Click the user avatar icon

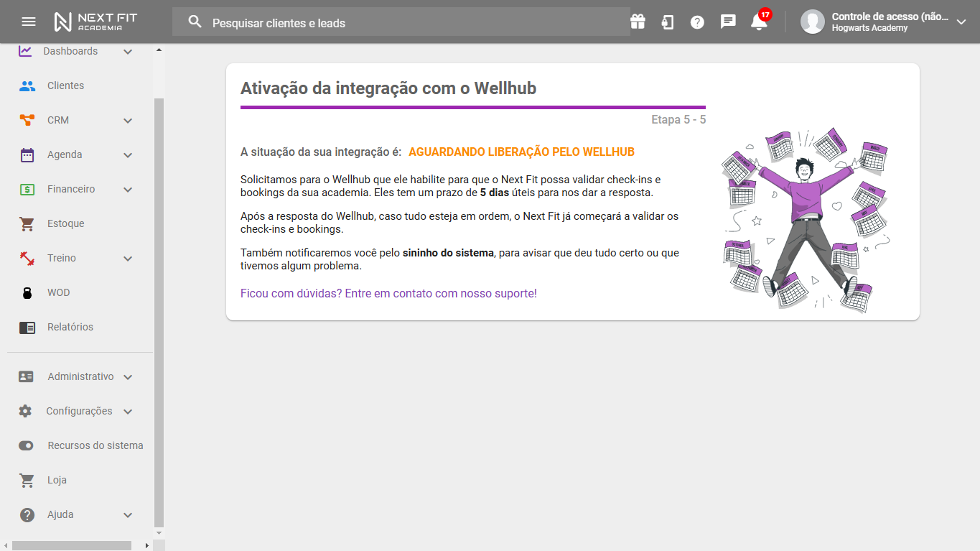point(813,22)
